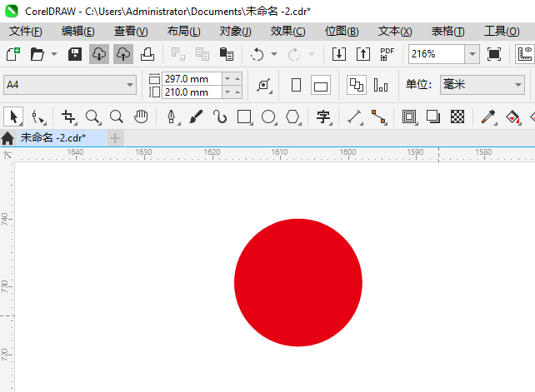Screen dimensions: 535x392
Task: Toggle apply layout to current page
Action: (x=381, y=85)
